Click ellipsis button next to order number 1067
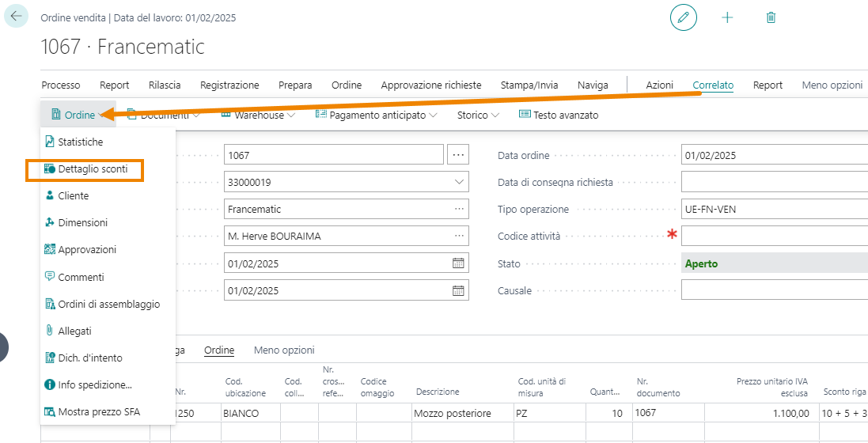This screenshot has width=868, height=443. coord(458,156)
